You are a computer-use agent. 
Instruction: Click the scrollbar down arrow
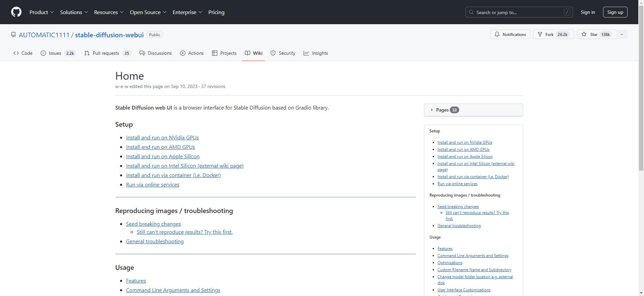point(641,293)
